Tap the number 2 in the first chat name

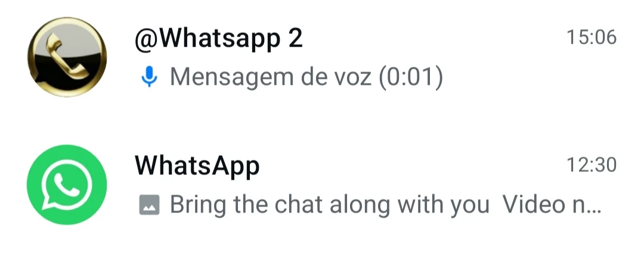[x=295, y=38]
